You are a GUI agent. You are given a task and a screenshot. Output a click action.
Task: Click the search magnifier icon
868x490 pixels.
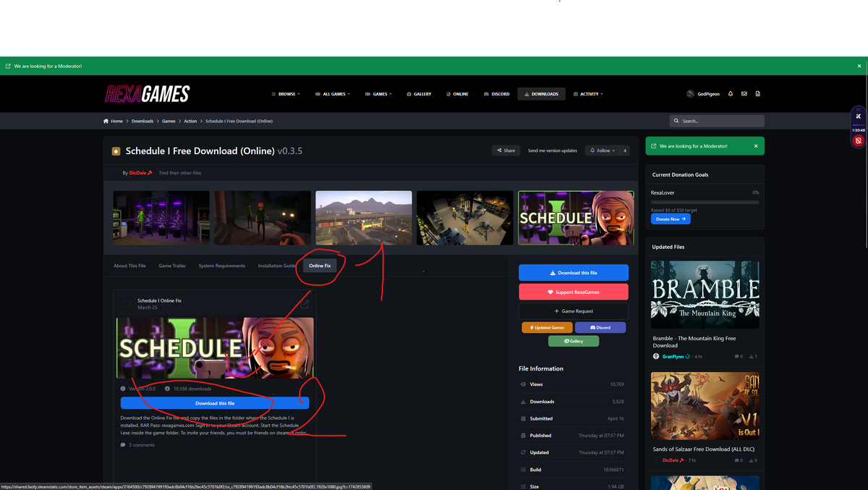point(676,121)
